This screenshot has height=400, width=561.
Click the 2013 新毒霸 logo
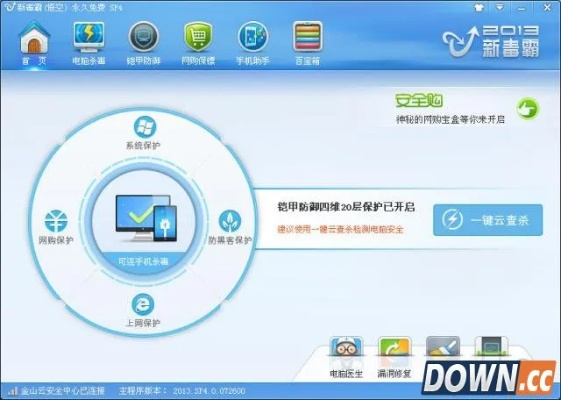coord(491,42)
